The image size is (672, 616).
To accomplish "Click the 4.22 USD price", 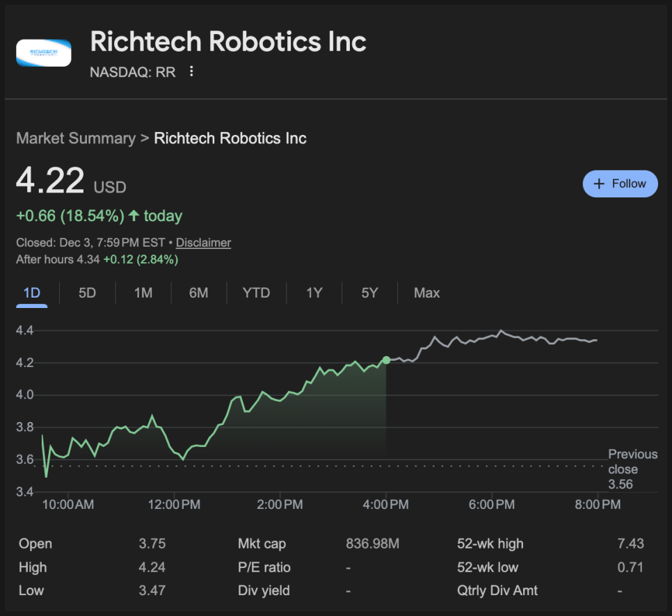I will pyautogui.click(x=51, y=180).
